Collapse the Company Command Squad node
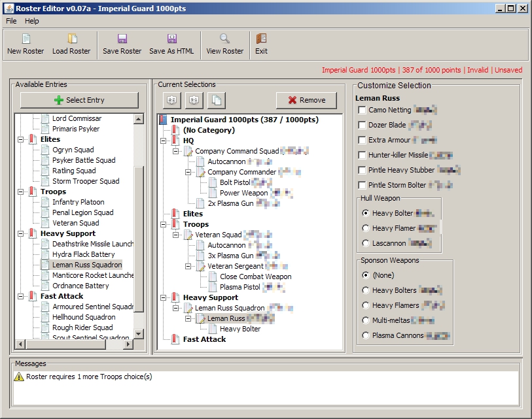 click(176, 151)
